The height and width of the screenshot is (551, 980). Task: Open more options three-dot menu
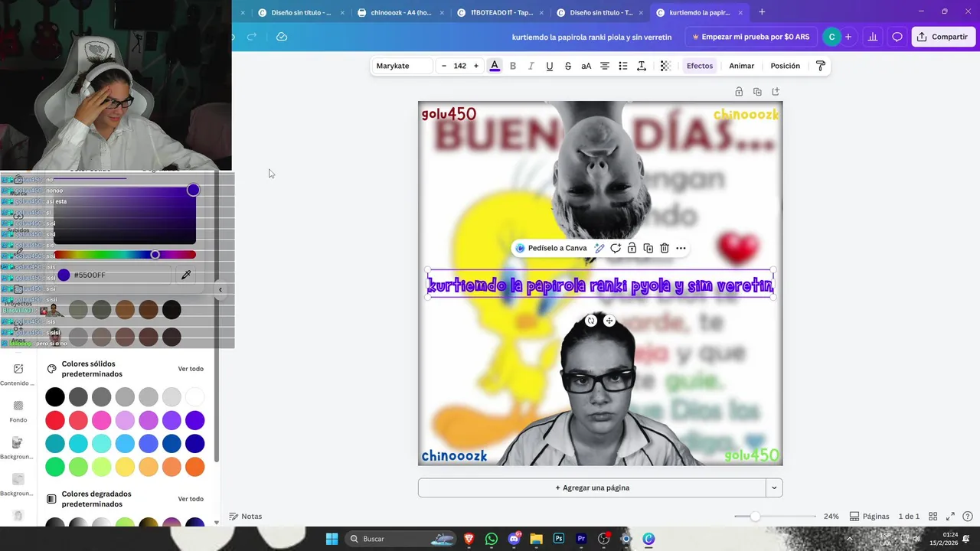pyautogui.click(x=681, y=248)
